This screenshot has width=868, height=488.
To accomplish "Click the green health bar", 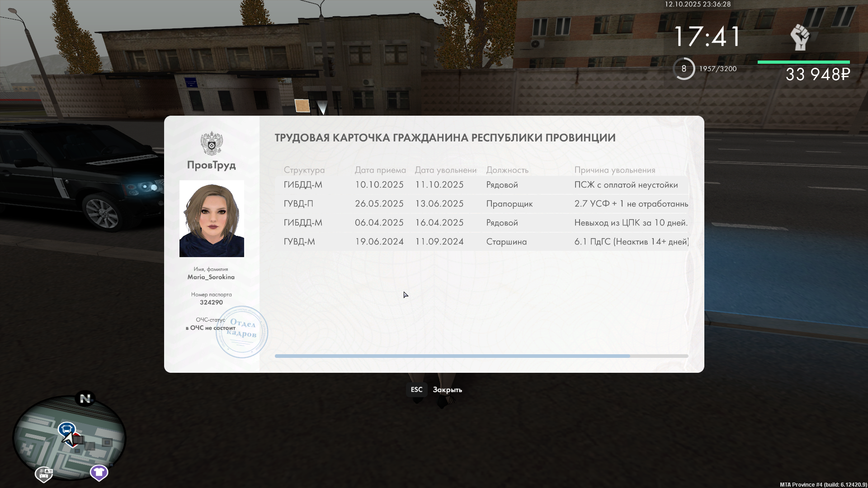I will pos(803,62).
